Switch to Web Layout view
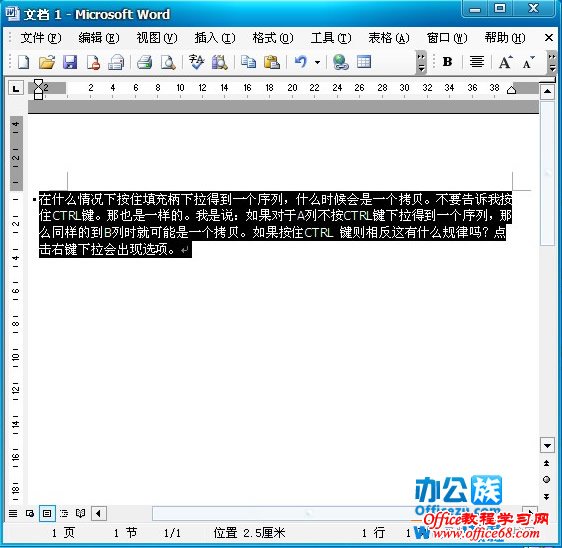This screenshot has width=562, height=548. coord(30,514)
